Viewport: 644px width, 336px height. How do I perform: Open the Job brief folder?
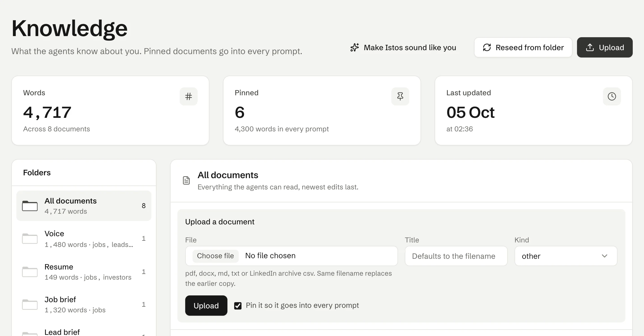click(84, 304)
